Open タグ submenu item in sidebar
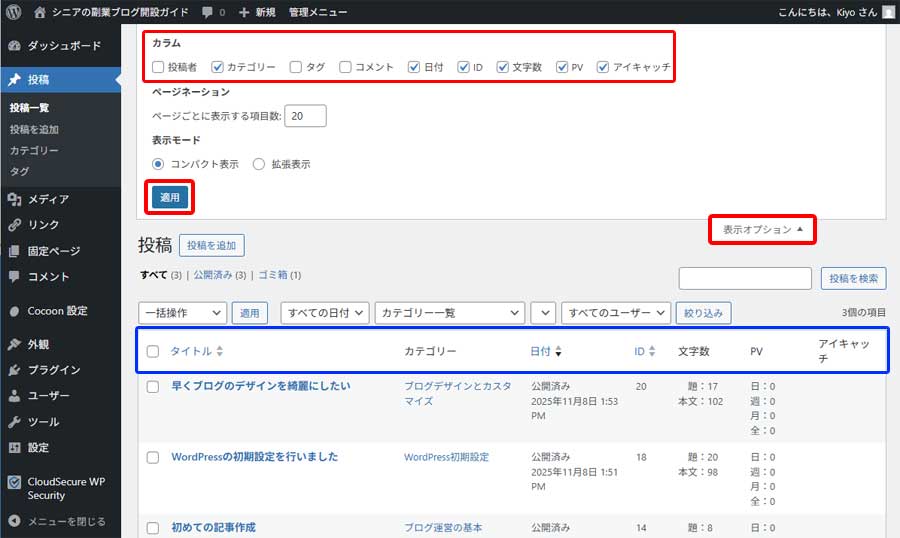The width and height of the screenshot is (900, 538). pos(20,171)
